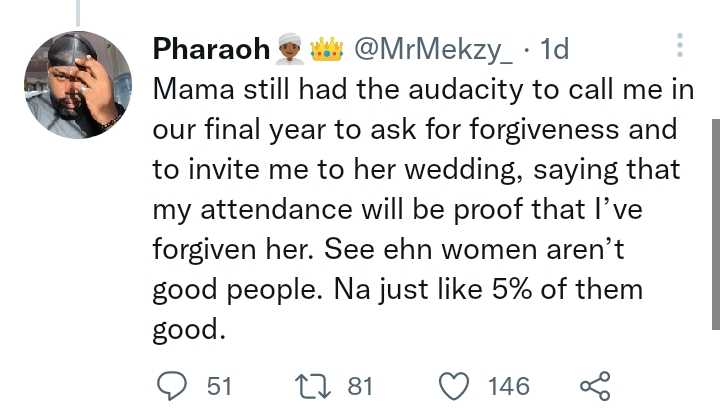Click the crown emoji beside Pharaoh

[x=327, y=48]
